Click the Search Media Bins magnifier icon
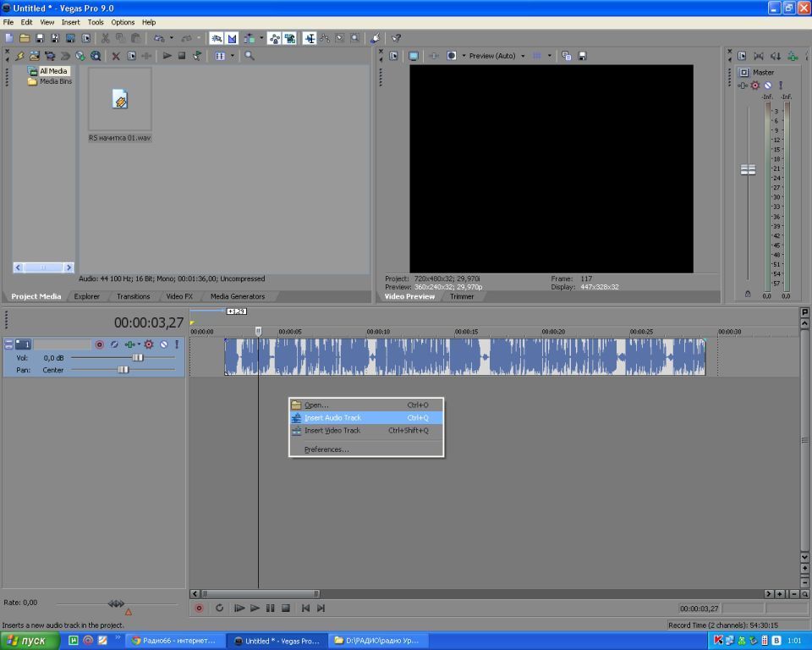The image size is (812, 650). coord(250,56)
